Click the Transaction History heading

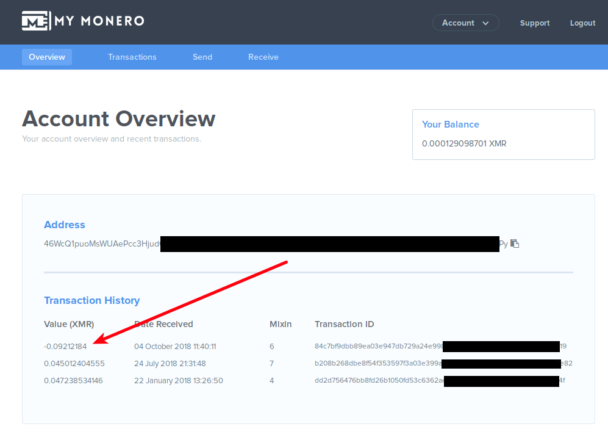coord(92,300)
